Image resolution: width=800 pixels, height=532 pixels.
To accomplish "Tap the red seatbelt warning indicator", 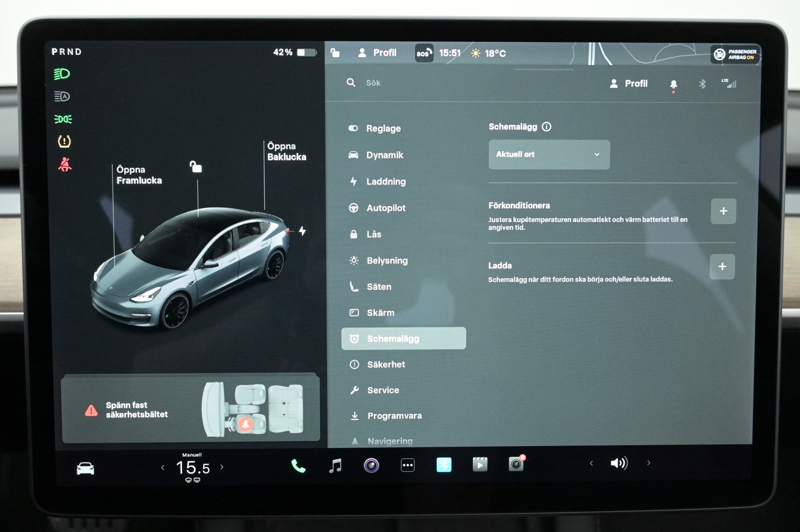I will [x=65, y=164].
